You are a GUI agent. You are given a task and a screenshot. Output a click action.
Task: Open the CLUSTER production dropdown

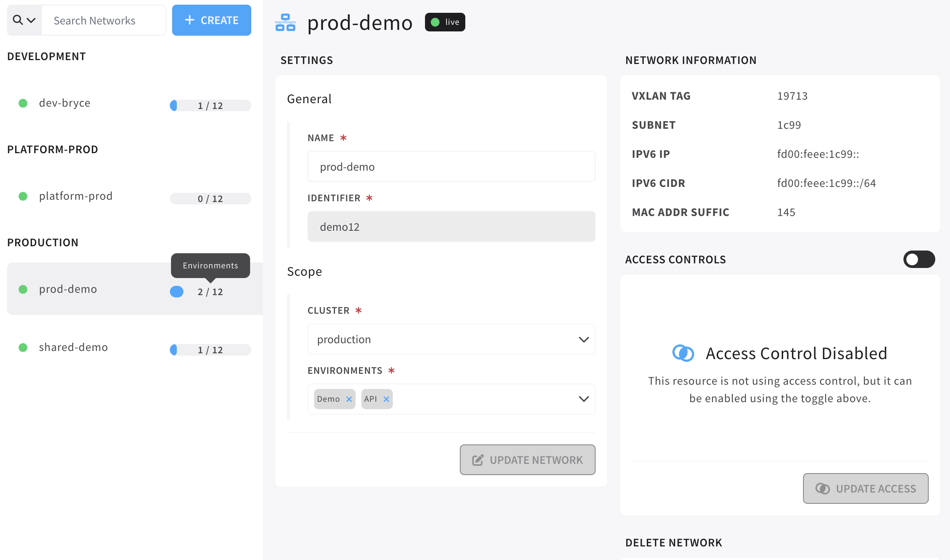(x=451, y=339)
